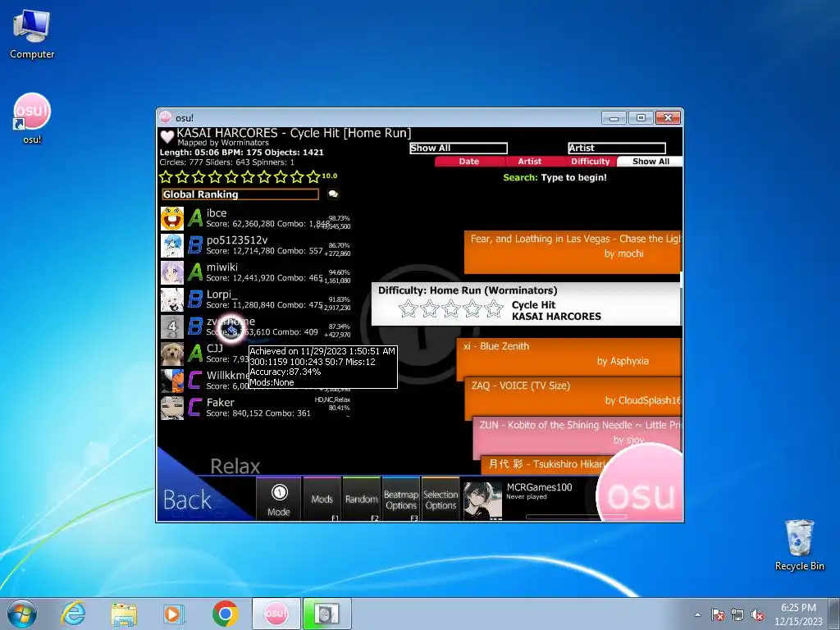Select the Tsukishiro Hikari beatmap panel

click(541, 464)
